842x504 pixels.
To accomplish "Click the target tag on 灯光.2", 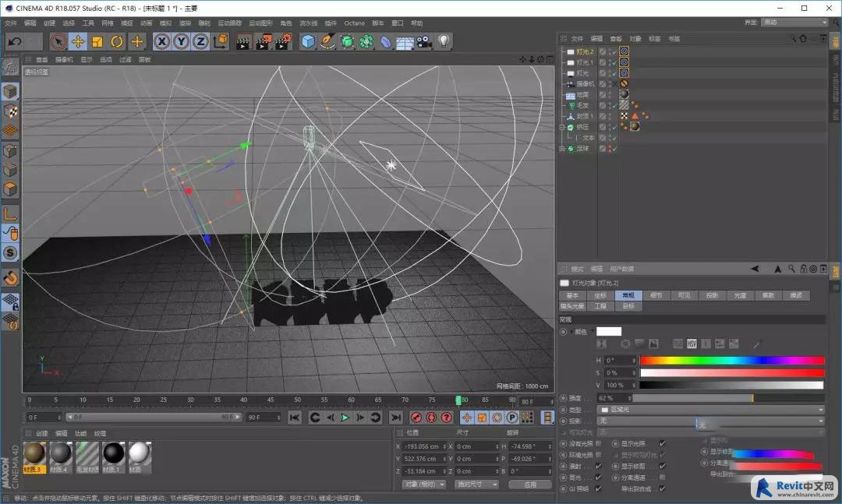I will 624,51.
